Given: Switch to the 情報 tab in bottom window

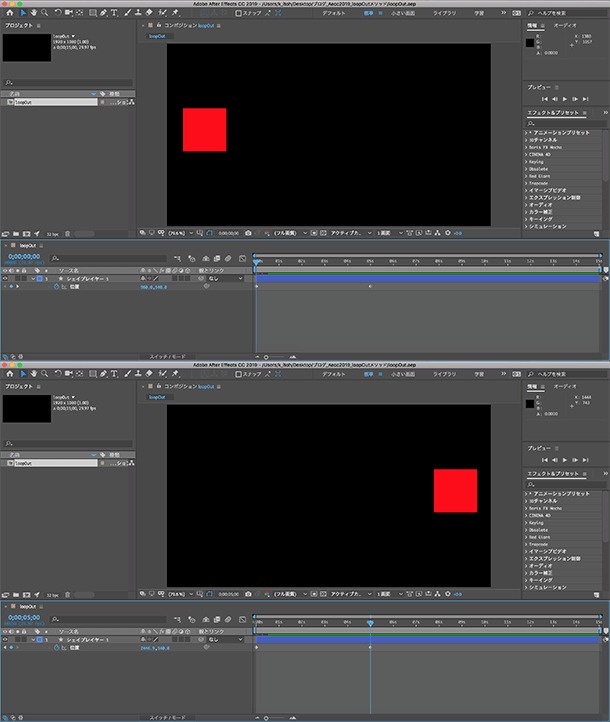Looking at the screenshot, I should tap(532, 386).
